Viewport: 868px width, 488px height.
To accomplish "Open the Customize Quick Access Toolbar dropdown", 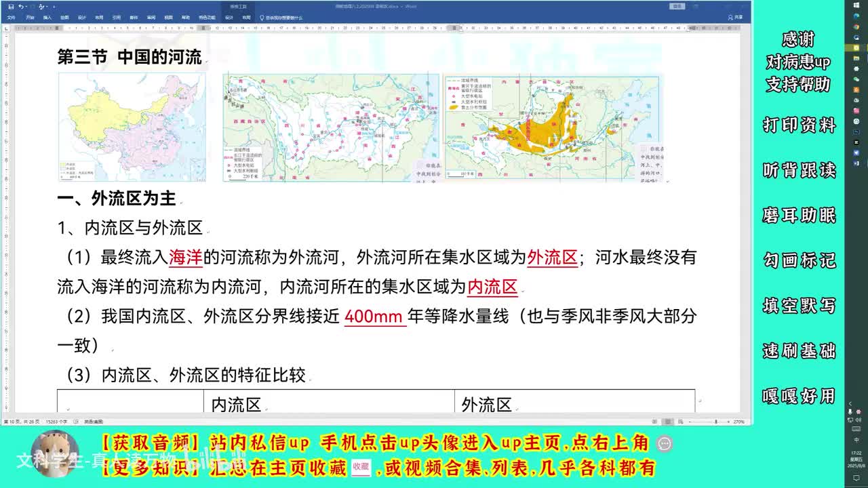I will click(54, 7).
